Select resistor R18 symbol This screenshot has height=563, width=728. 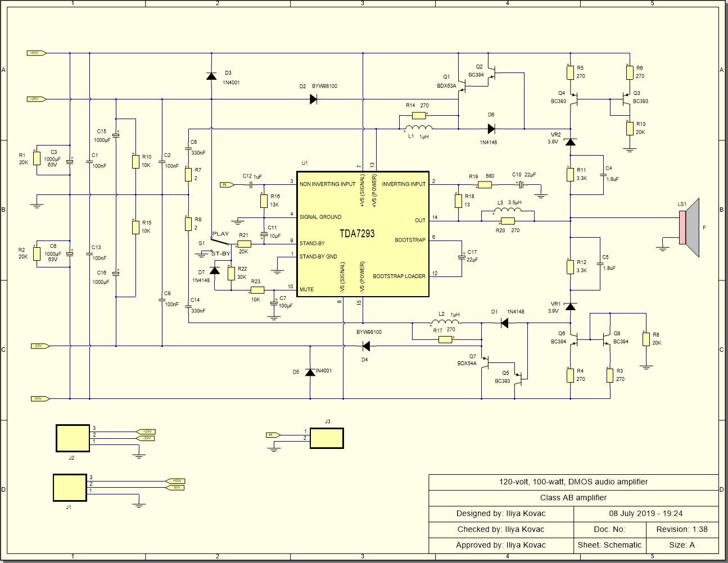click(458, 201)
